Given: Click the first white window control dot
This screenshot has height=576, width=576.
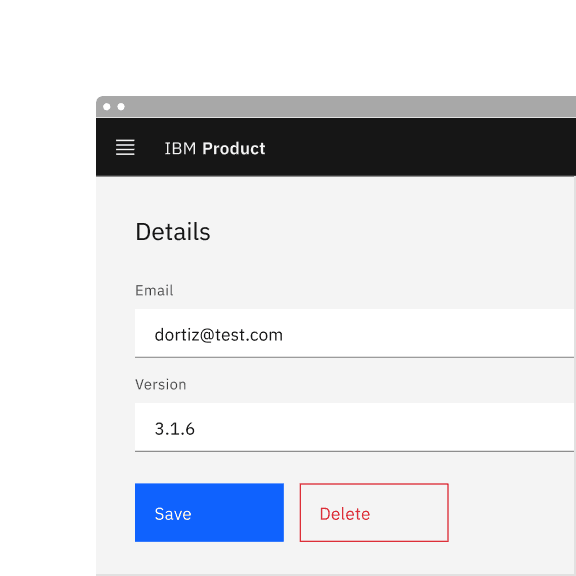Looking at the screenshot, I should click(x=107, y=107).
